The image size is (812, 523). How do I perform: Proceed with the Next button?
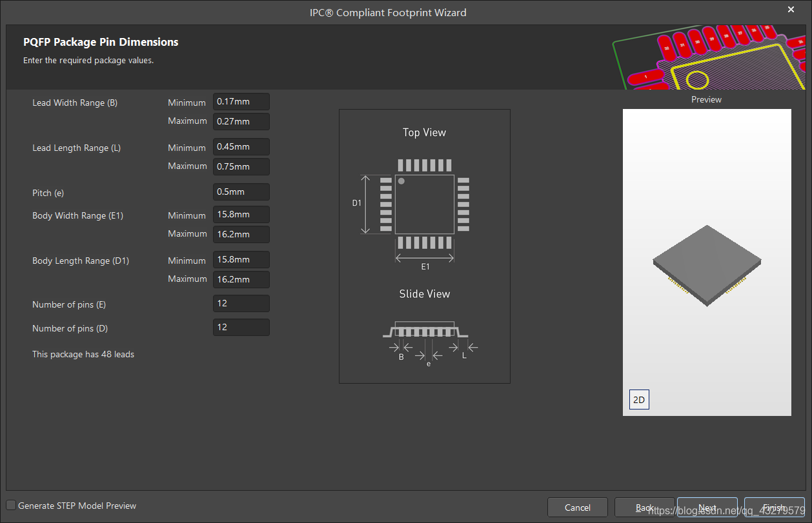point(707,508)
